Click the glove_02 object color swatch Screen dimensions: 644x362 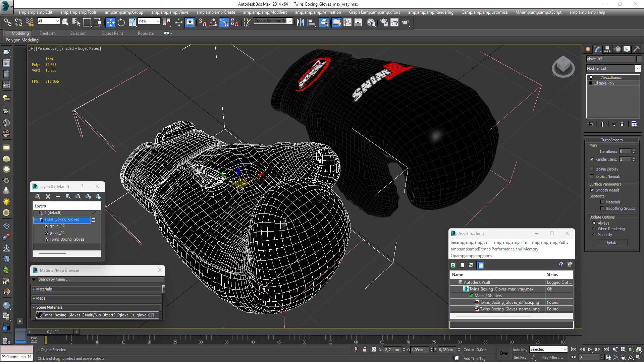coord(639,59)
